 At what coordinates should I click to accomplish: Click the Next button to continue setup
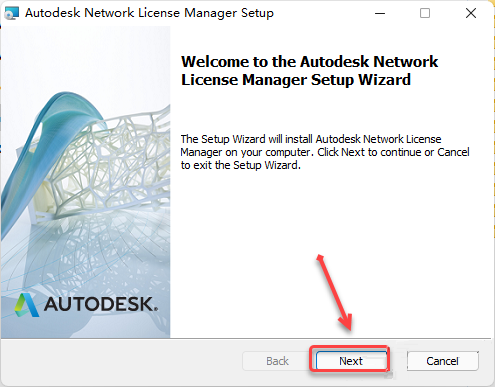point(351,361)
